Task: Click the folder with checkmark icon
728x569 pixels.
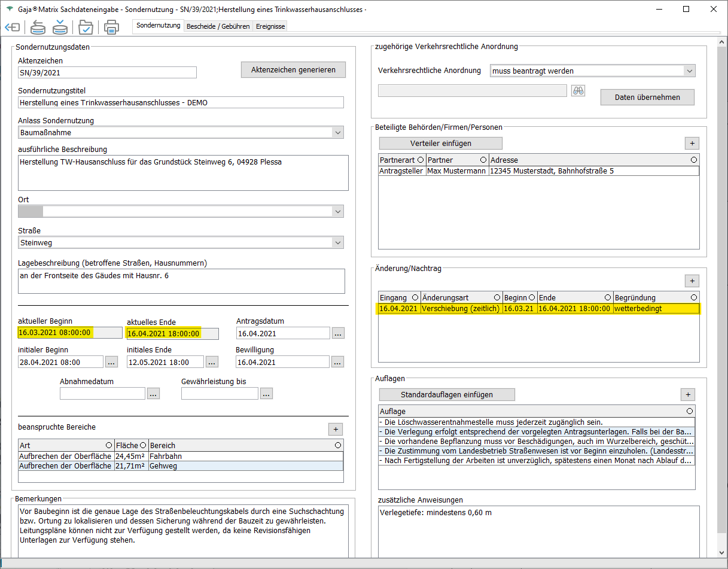Action: [x=86, y=28]
